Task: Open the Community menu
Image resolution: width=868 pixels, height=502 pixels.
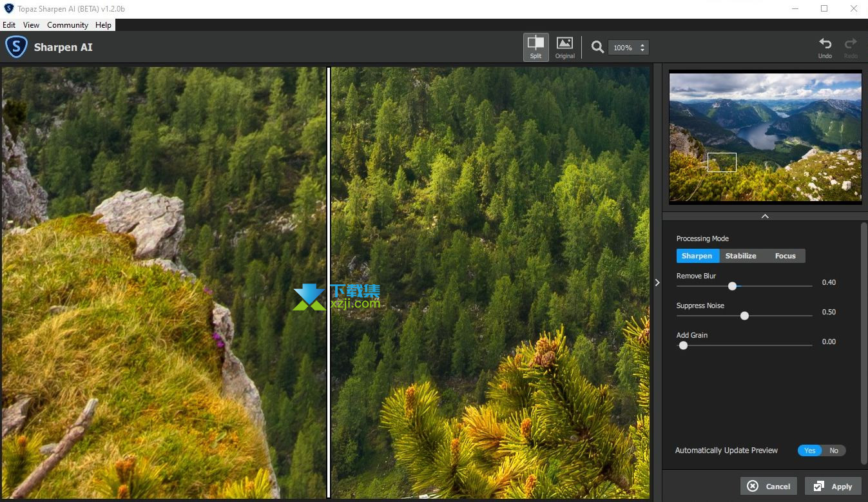Action: 68,25
